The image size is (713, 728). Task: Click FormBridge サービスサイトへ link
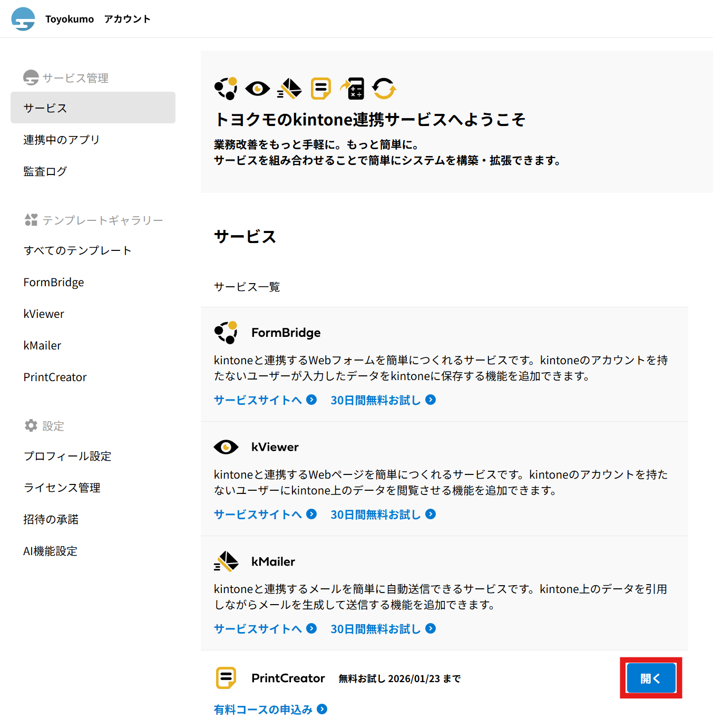coord(265,400)
